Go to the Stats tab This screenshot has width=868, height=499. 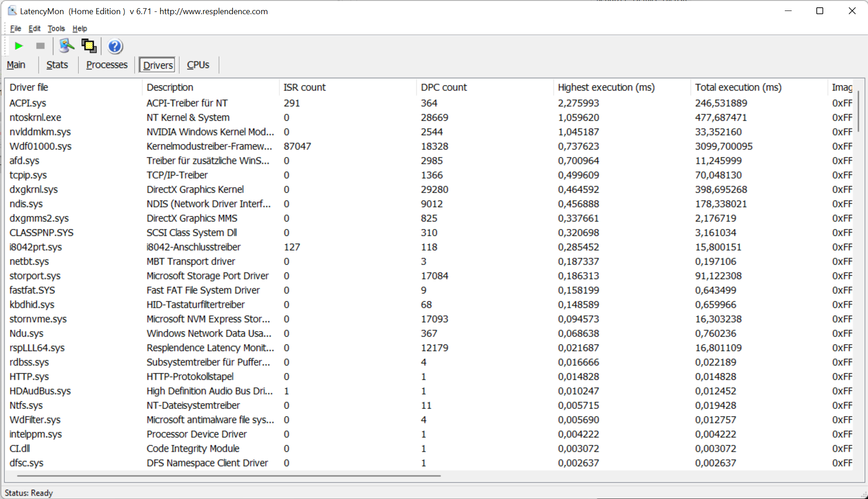[x=57, y=65]
